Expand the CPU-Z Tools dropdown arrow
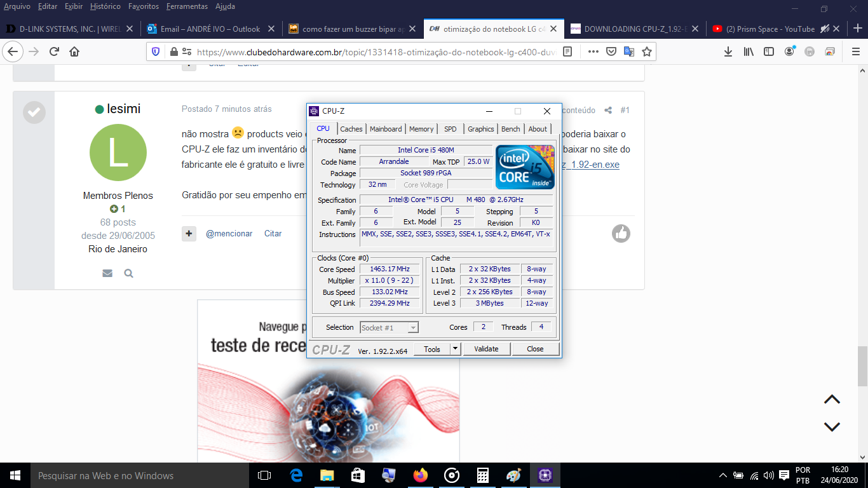Screen dimensions: 868x488 (x=455, y=349)
